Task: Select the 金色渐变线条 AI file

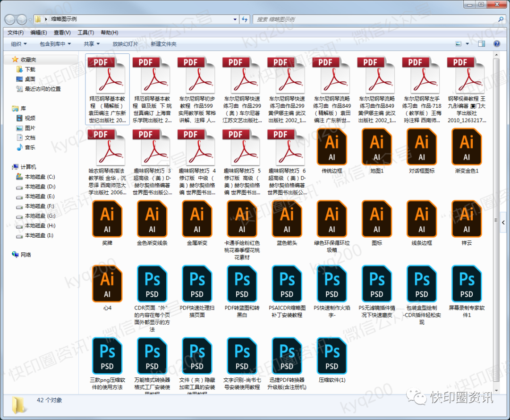Action: click(152, 223)
